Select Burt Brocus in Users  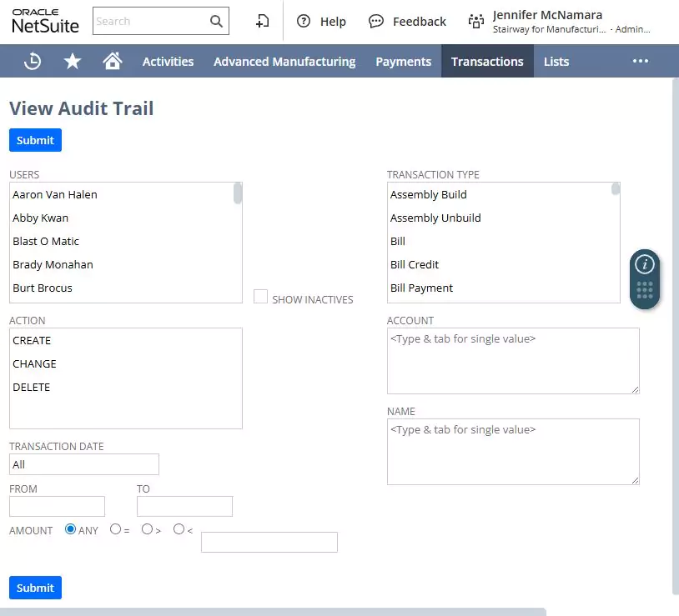click(x=121, y=288)
